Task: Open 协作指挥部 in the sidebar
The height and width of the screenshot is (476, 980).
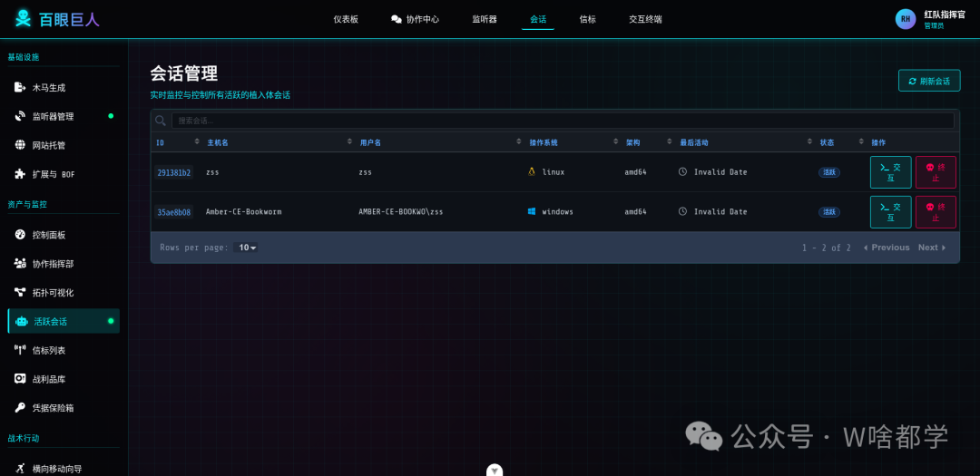Action: [64, 264]
